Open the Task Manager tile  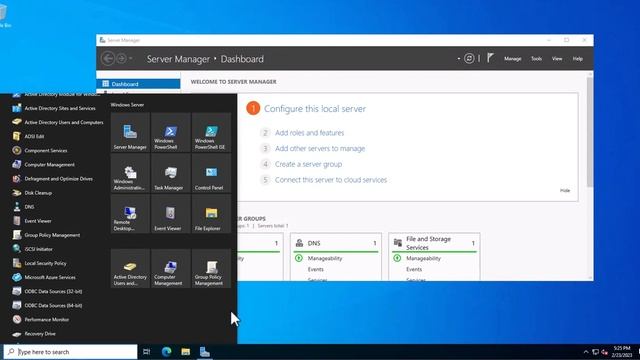(x=171, y=173)
